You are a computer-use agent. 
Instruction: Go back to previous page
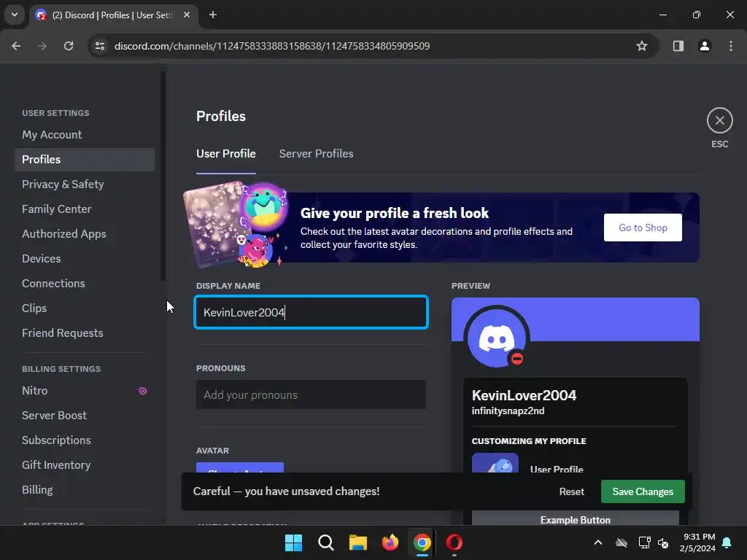16,46
